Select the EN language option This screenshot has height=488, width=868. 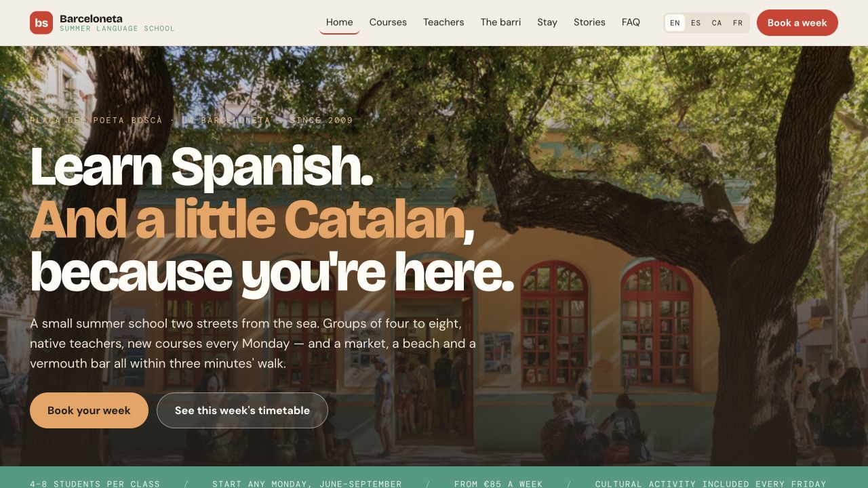click(675, 23)
